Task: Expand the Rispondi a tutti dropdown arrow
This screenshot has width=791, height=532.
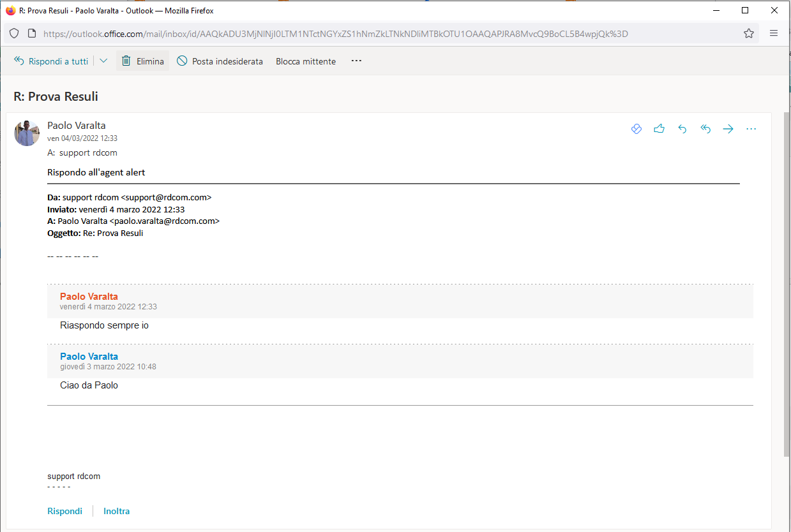Action: (103, 61)
